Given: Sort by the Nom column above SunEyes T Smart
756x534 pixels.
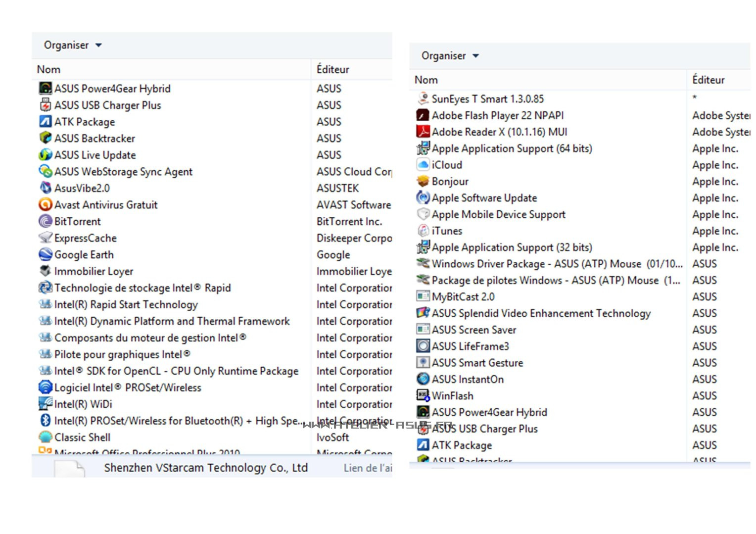Looking at the screenshot, I should click(426, 80).
